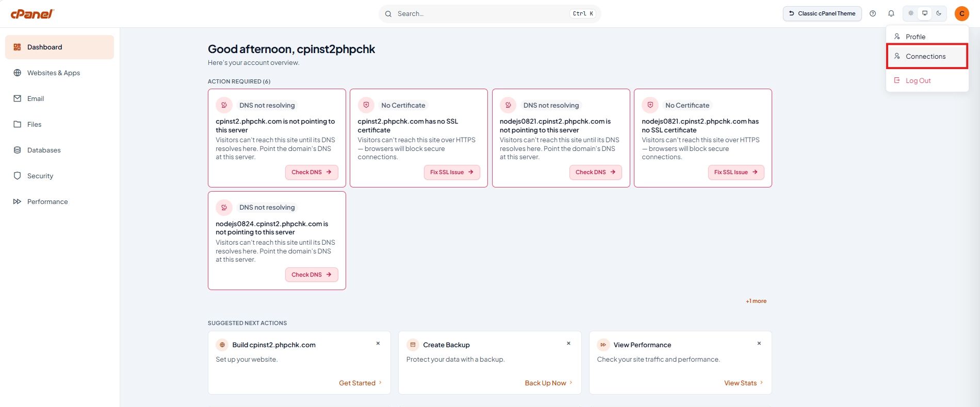The width and height of the screenshot is (980, 407).
Task: Select Connections in the account menu
Action: (927, 56)
